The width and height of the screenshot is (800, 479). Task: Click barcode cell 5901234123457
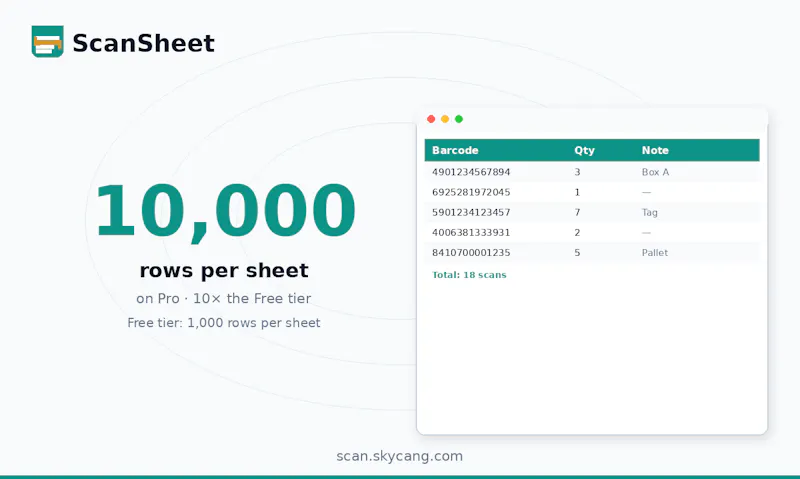(x=471, y=212)
